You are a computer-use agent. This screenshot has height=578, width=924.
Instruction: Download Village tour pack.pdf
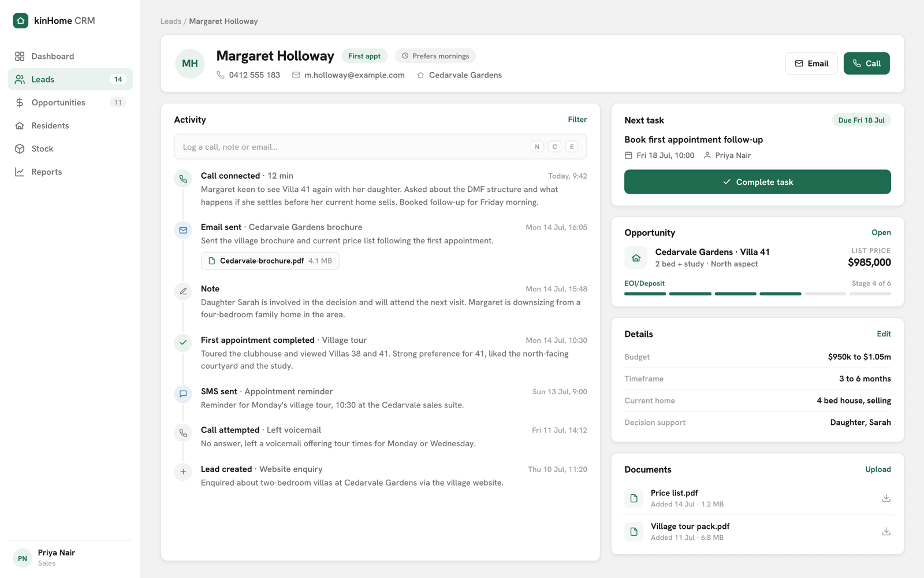pos(886,532)
